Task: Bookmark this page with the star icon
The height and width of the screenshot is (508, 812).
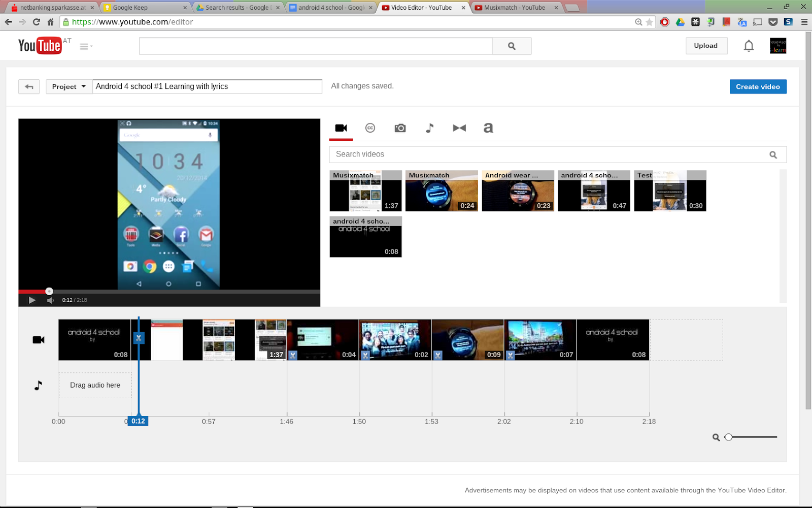Action: click(x=650, y=22)
